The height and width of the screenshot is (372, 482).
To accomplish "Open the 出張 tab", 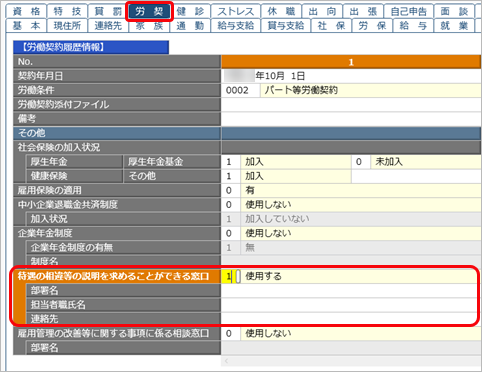I will [x=363, y=12].
